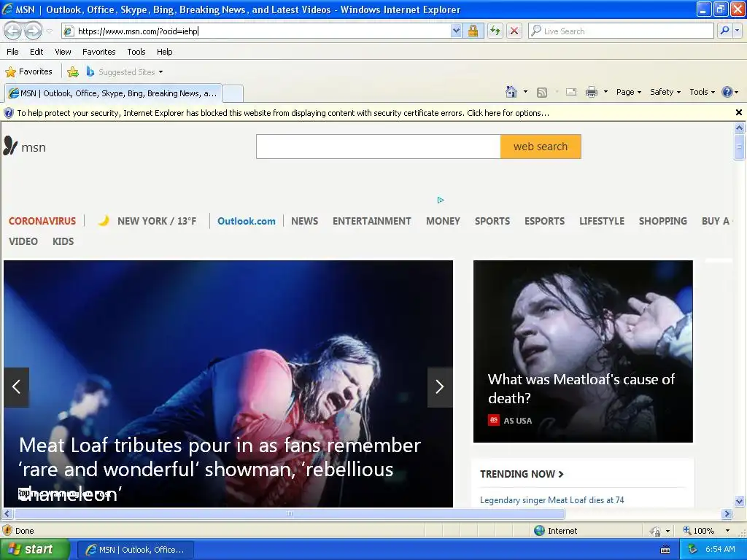Open TRENDING NOW heading link
Viewport: 747px width, 560px height.
click(522, 474)
